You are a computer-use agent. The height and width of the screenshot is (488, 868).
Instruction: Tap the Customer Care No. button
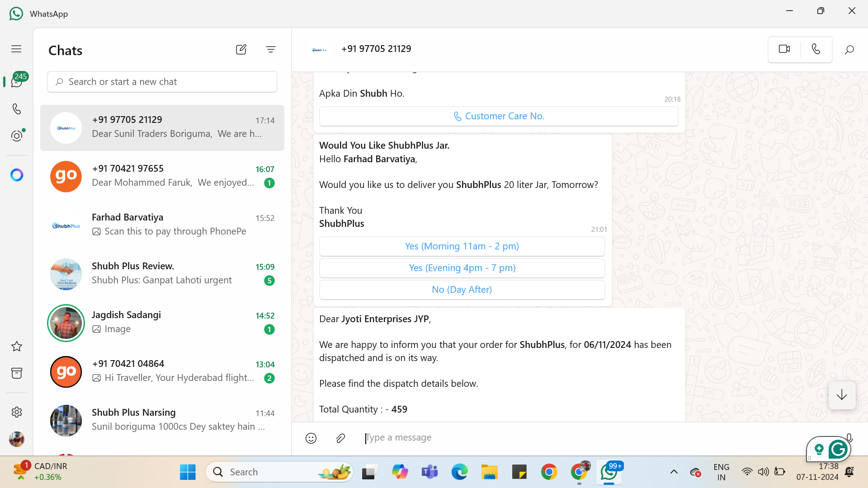coord(499,116)
